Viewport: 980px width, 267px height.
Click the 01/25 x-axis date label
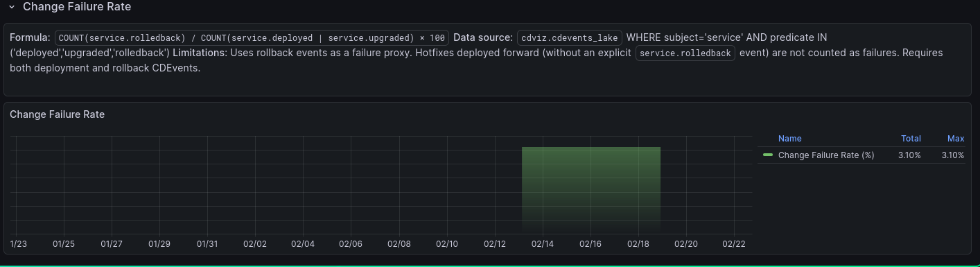click(63, 244)
